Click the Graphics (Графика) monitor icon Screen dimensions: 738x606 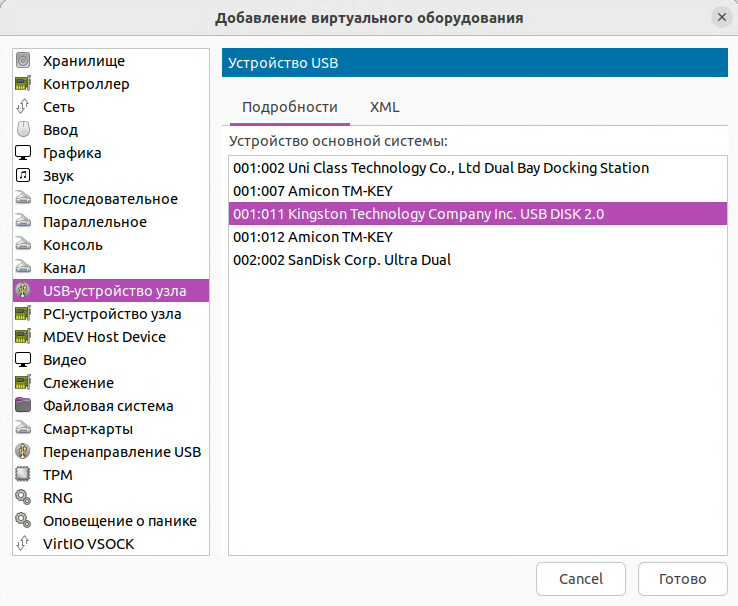pyautogui.click(x=23, y=153)
